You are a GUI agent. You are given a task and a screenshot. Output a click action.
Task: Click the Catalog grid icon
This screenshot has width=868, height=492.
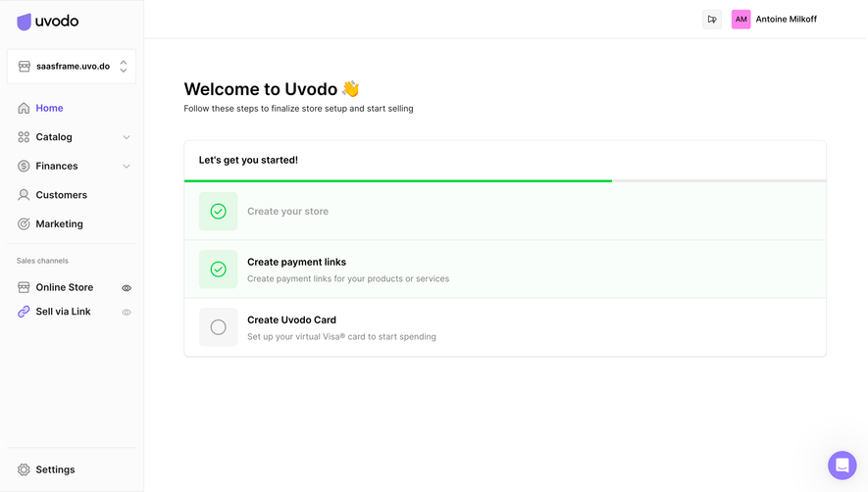[24, 137]
